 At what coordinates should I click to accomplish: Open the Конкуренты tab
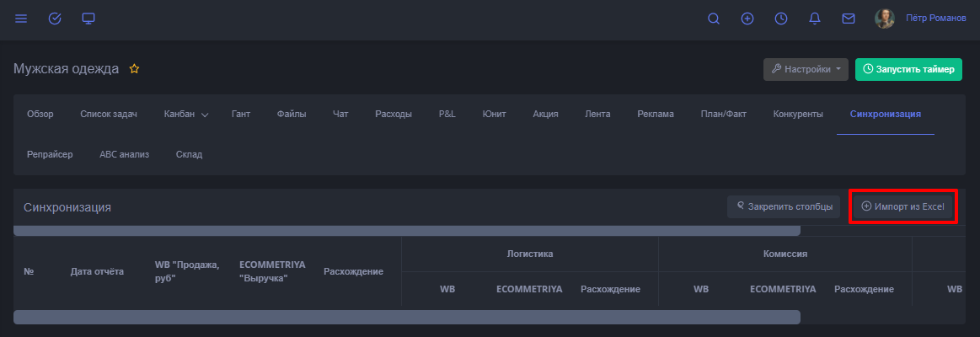pos(798,115)
